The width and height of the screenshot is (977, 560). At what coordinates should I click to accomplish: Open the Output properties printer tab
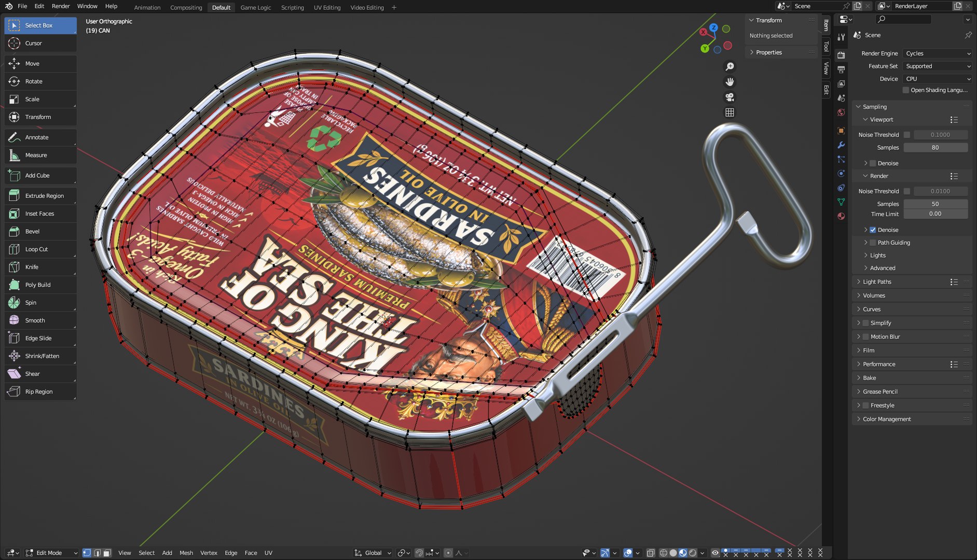point(841,69)
